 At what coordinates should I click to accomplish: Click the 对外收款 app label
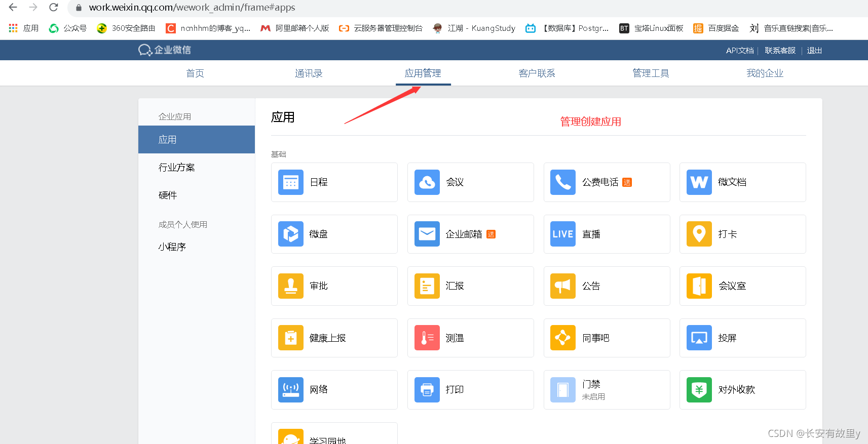coord(737,390)
